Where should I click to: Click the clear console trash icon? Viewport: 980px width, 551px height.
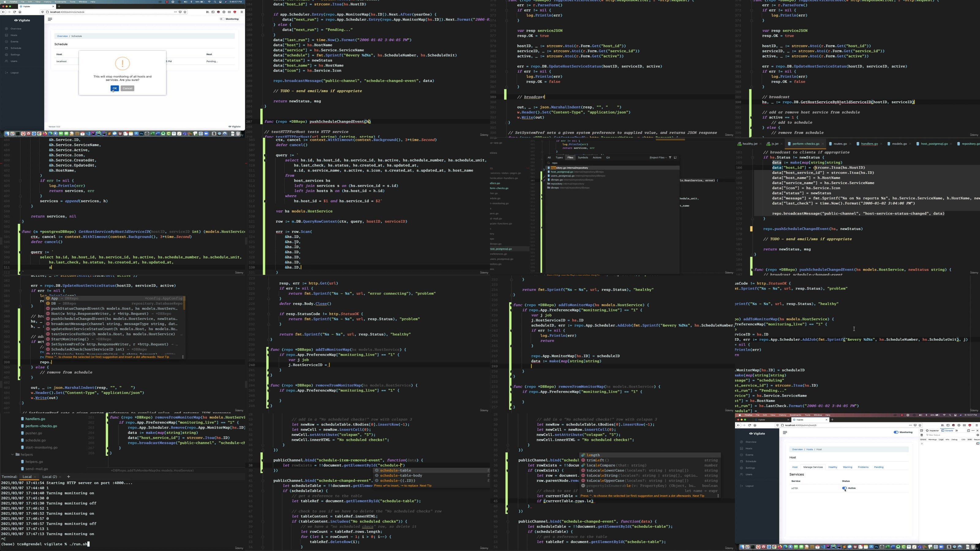click(922, 435)
